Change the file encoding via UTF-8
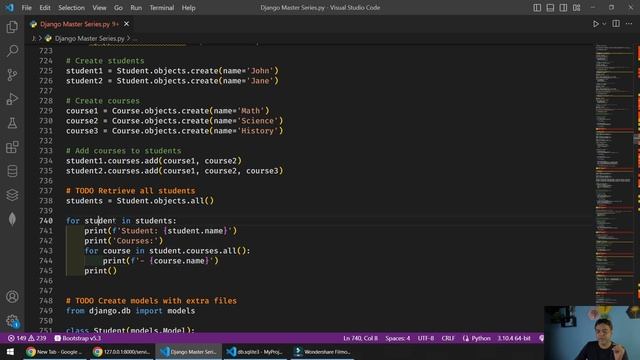The height and width of the screenshot is (360, 640). coord(426,338)
